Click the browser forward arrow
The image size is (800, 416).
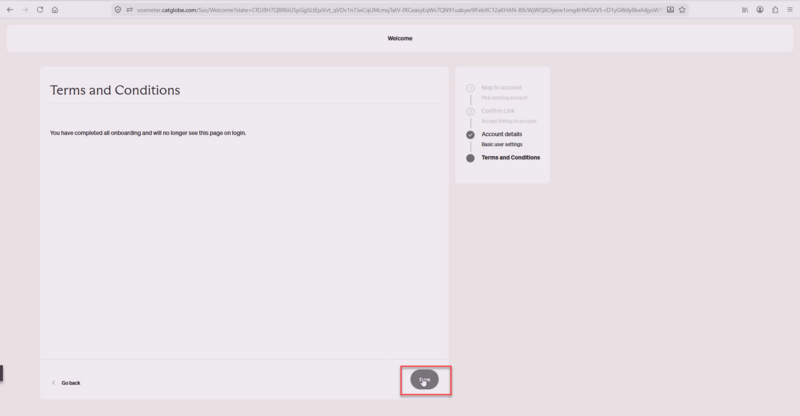coord(24,10)
